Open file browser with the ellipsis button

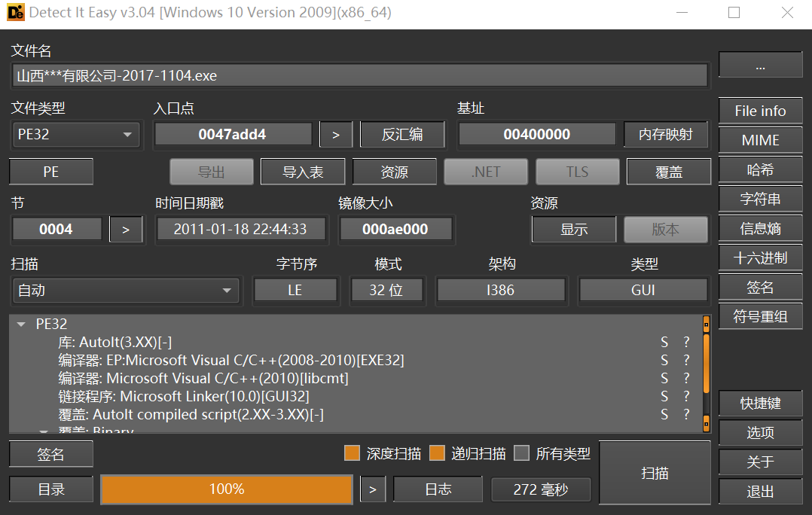click(x=760, y=66)
